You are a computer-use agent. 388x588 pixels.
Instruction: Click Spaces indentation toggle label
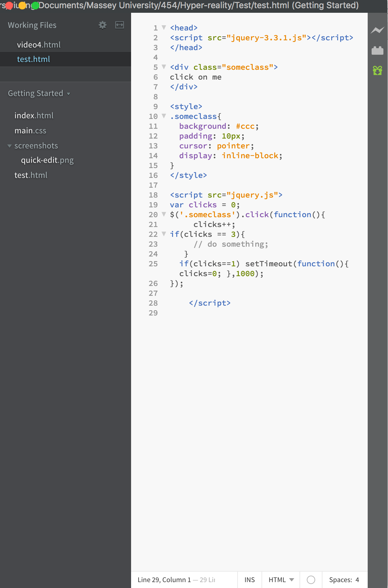[340, 580]
